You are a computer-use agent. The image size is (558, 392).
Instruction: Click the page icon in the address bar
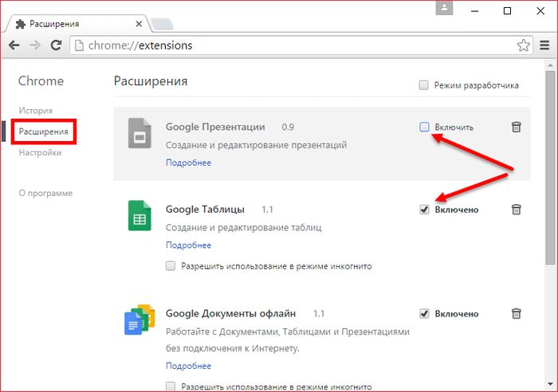tap(79, 45)
